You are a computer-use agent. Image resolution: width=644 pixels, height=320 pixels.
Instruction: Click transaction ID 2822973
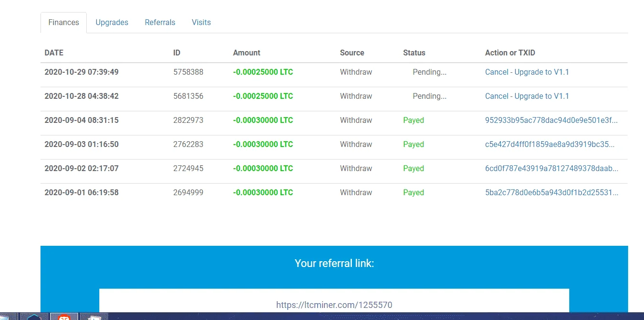coord(188,120)
